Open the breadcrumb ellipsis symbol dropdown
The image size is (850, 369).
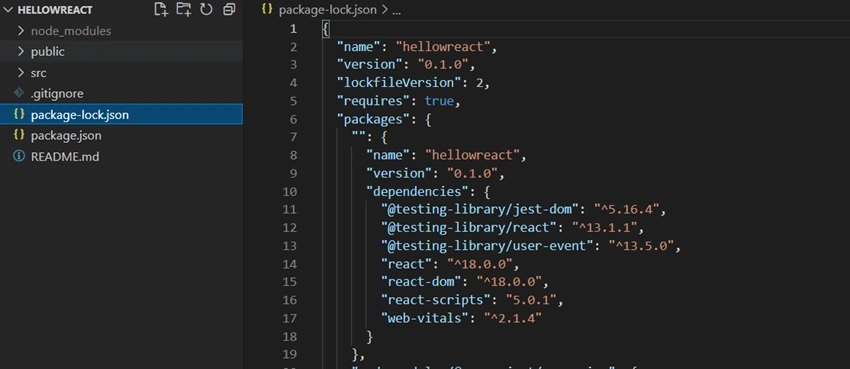[x=396, y=10]
